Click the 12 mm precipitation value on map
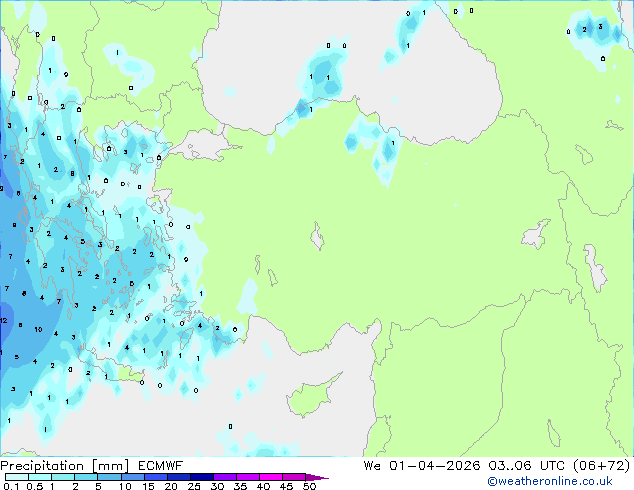 4,321
